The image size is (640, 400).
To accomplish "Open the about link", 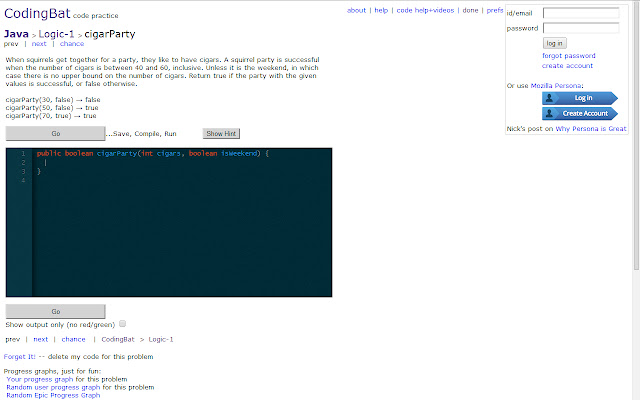I will (x=356, y=10).
